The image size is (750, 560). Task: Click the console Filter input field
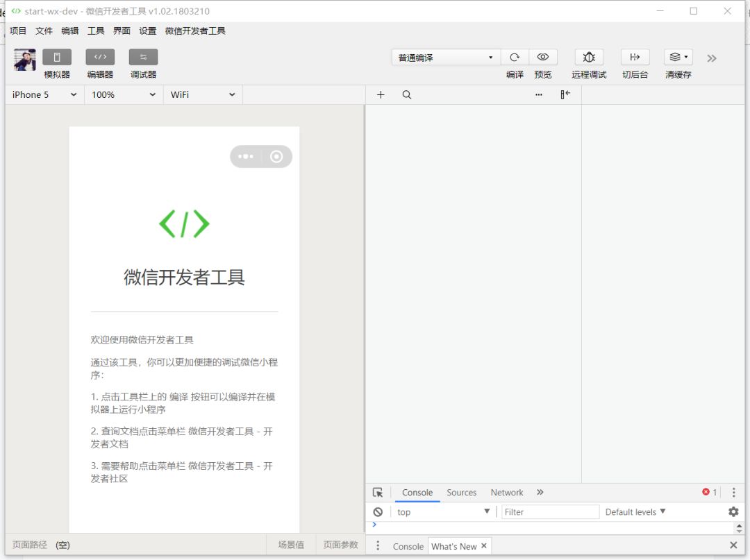pyautogui.click(x=550, y=511)
